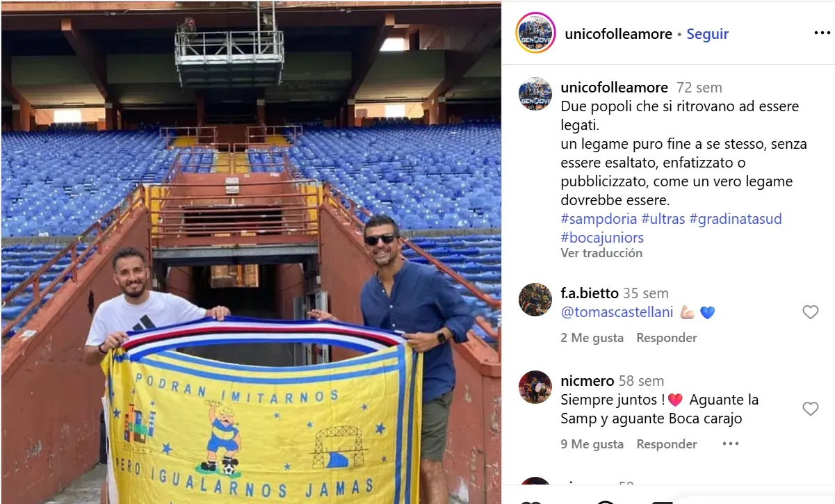Open the three-dot post options menu
835x504 pixels.
pos(822,33)
